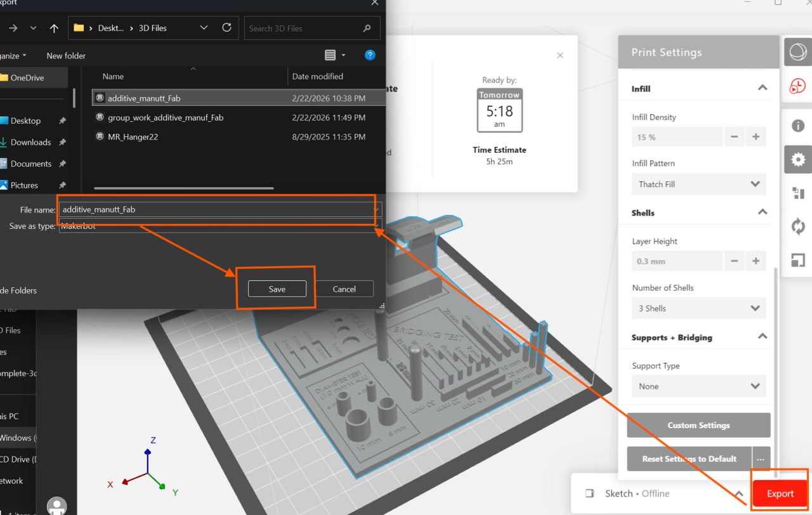Click the scale model icon
This screenshot has height=515, width=812.
point(797,259)
